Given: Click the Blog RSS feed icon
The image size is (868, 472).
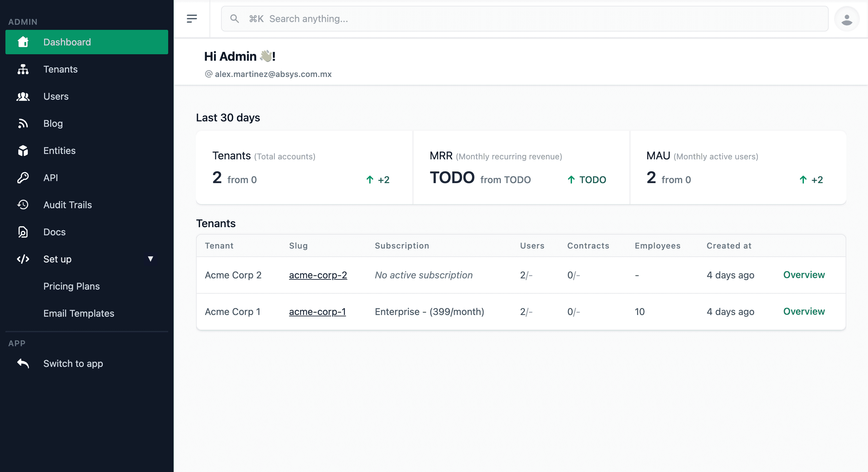Looking at the screenshot, I should (x=23, y=123).
